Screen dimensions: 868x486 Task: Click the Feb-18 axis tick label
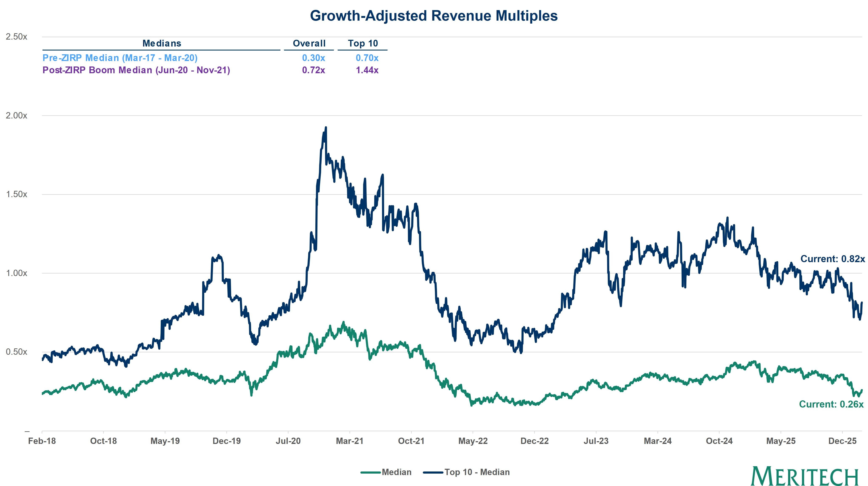[42, 441]
